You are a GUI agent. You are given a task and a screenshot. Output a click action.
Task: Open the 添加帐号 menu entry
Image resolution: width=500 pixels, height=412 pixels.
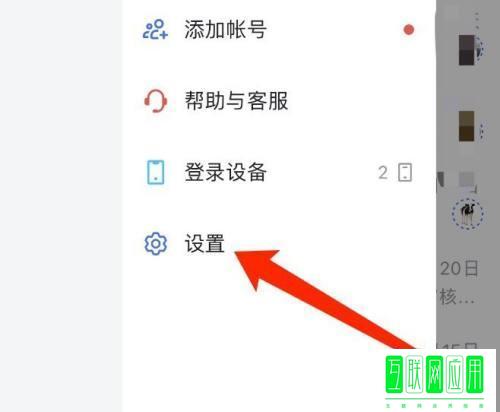[279, 30]
